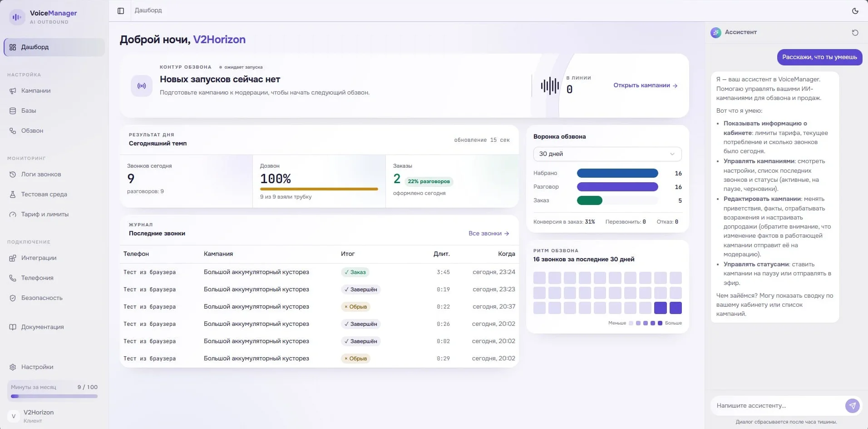Click the Набрано funnel bar

617,173
